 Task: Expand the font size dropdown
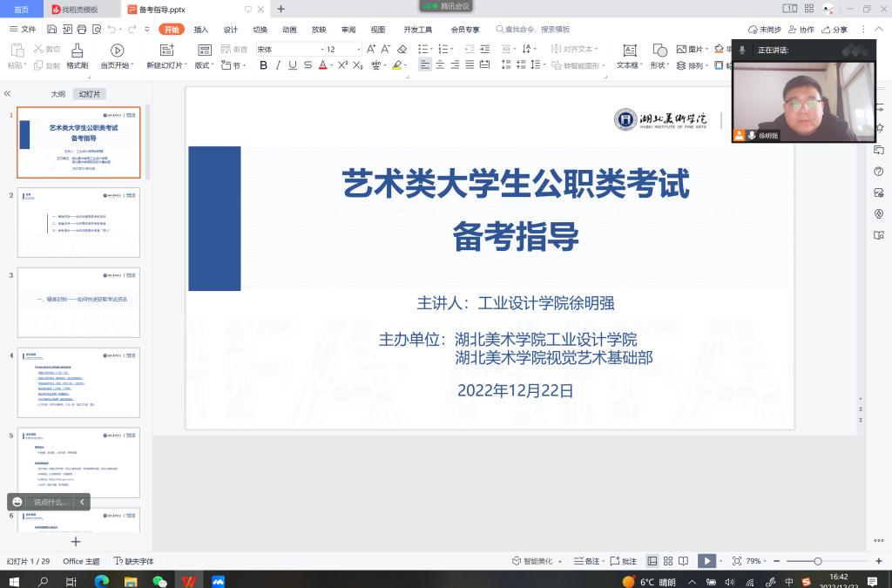coord(356,50)
